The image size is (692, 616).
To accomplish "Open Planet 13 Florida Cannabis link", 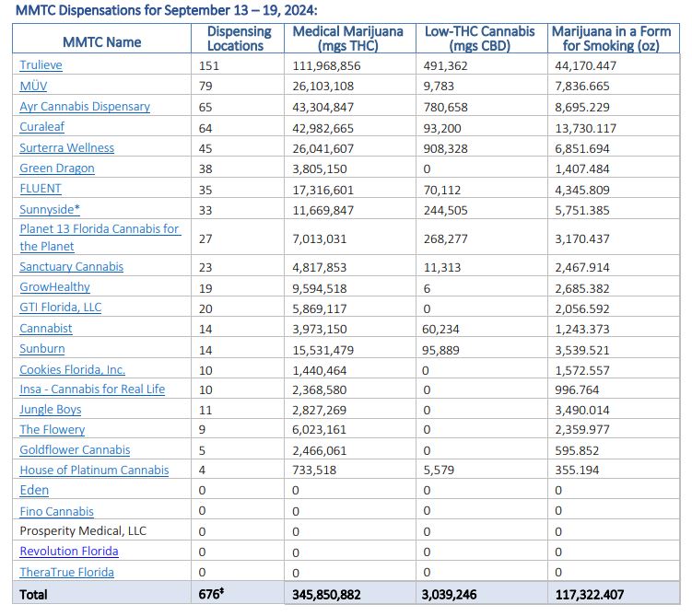I will tap(100, 228).
